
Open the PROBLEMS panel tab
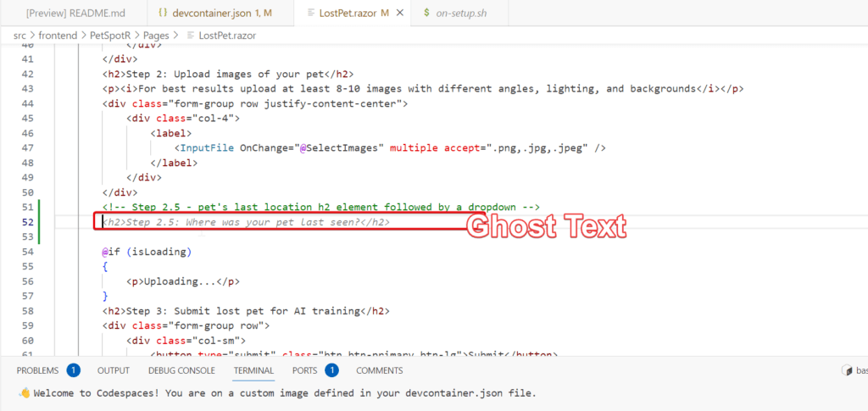point(37,370)
